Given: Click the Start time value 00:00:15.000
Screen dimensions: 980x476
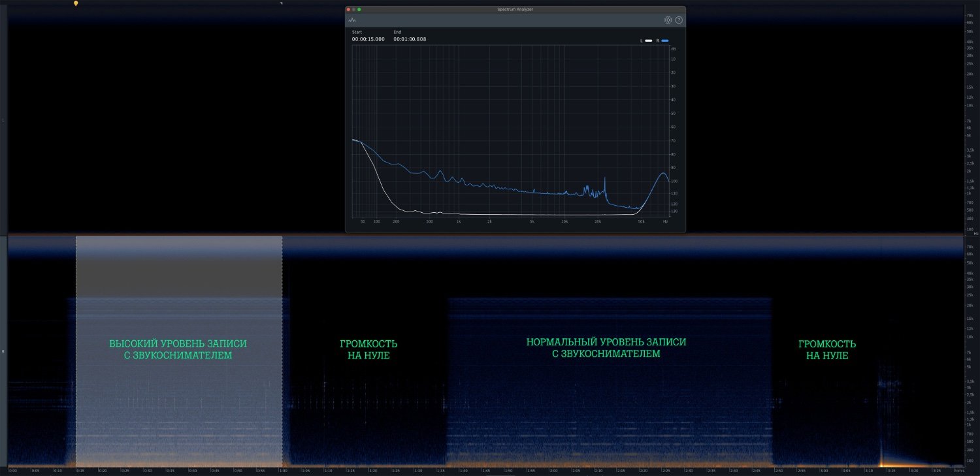Looking at the screenshot, I should coord(368,39).
